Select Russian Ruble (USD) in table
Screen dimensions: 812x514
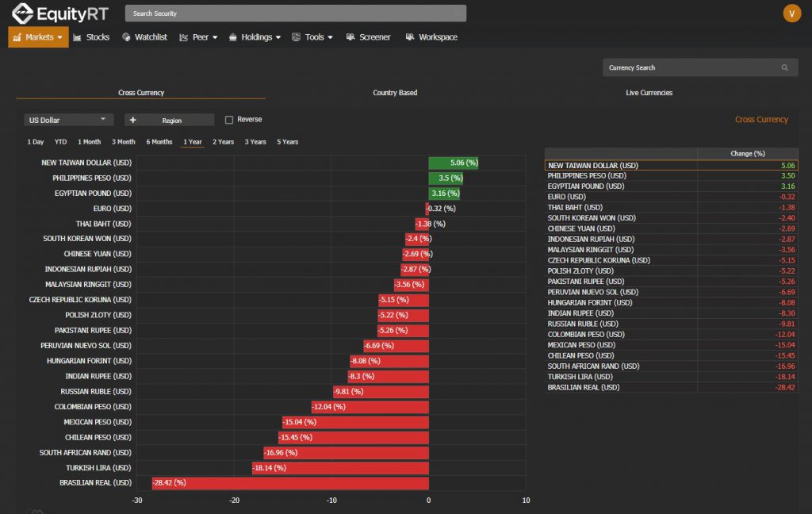(x=671, y=324)
